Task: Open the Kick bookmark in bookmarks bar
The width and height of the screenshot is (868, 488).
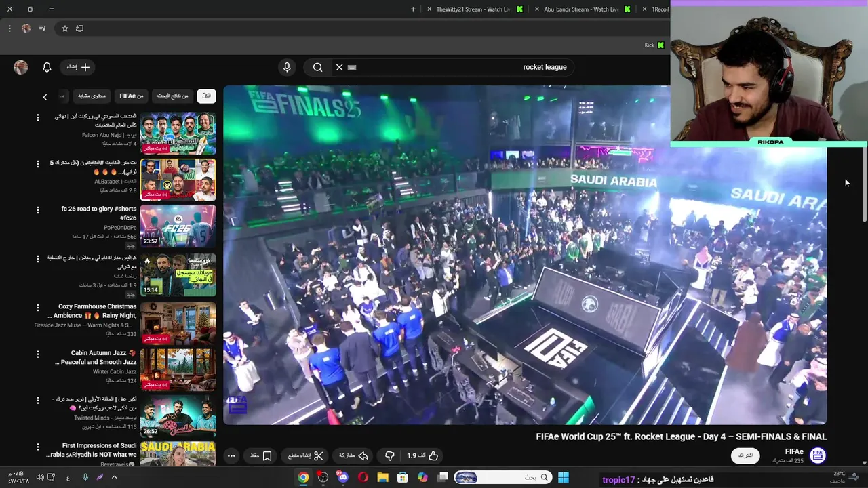Action: pos(654,45)
